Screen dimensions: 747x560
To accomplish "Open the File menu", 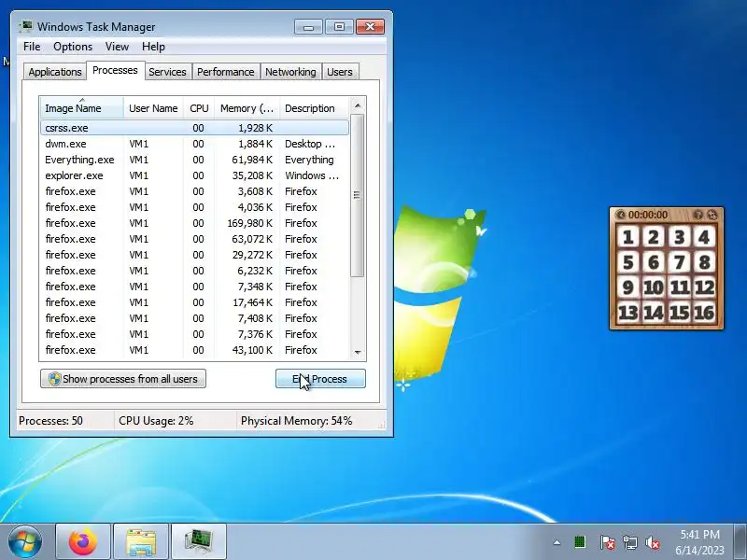I will coord(32,47).
